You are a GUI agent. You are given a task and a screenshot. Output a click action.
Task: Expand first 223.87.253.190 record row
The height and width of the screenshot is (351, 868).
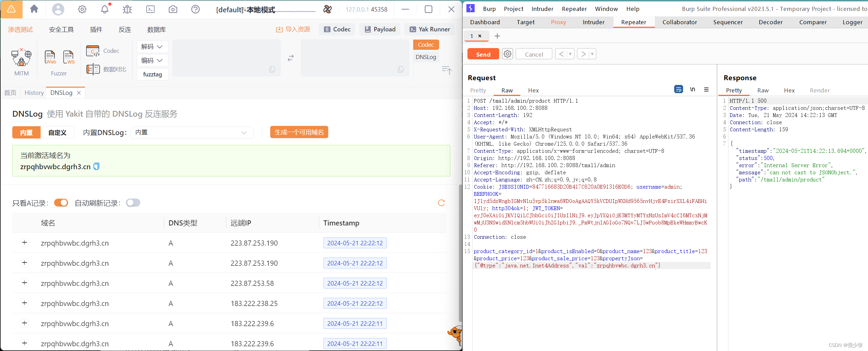[x=25, y=243]
